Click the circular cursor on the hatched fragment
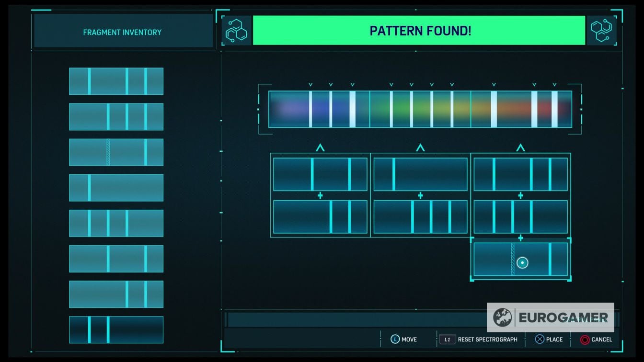The image size is (644, 362). tap(522, 262)
